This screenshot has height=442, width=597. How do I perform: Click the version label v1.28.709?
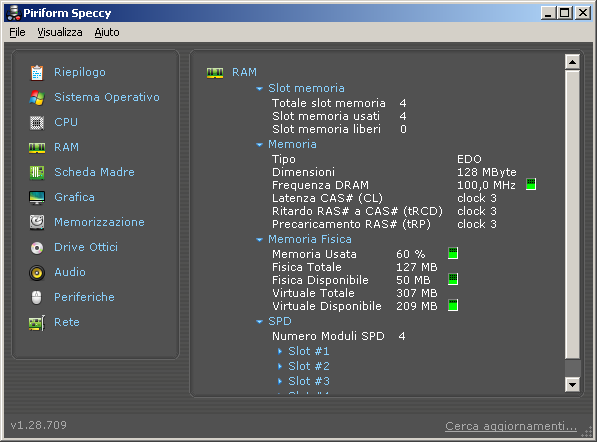pyautogui.click(x=38, y=425)
